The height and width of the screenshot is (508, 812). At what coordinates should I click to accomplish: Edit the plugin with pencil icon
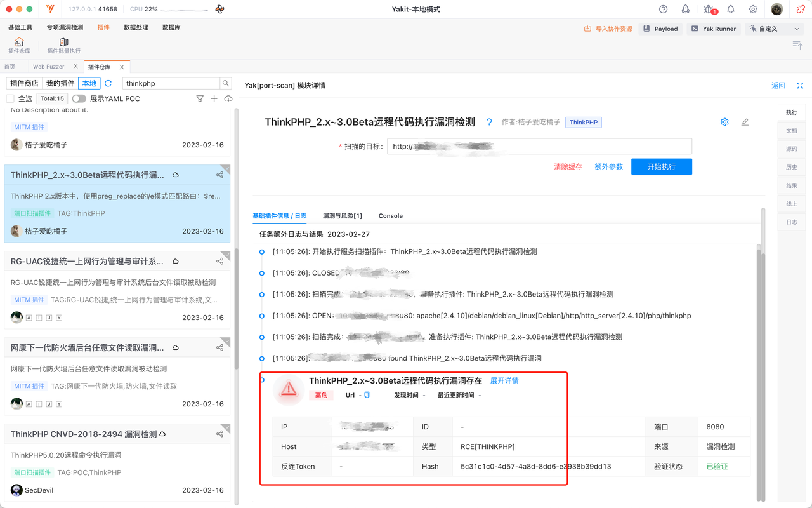click(745, 122)
